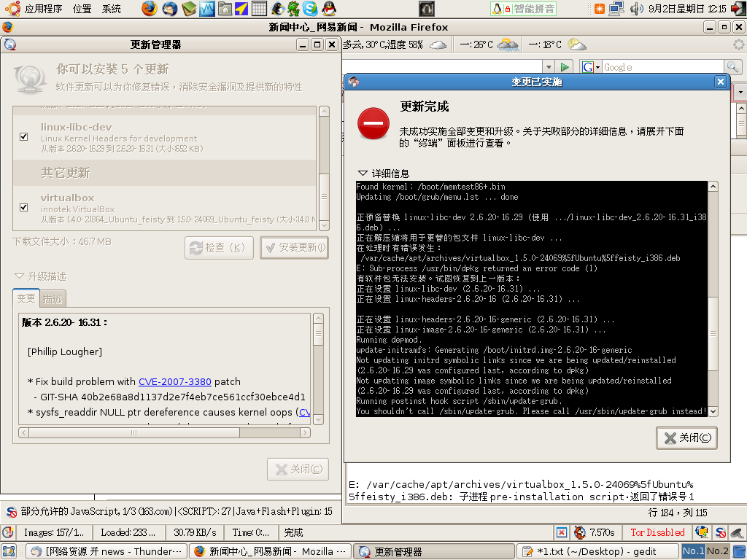Open the Firefox address bar dropdown arrow
Image resolution: width=747 pixels, height=560 pixels.
pyautogui.click(x=549, y=67)
